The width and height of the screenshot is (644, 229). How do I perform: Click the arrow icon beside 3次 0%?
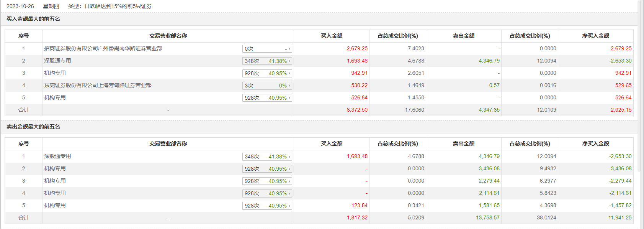(289, 86)
